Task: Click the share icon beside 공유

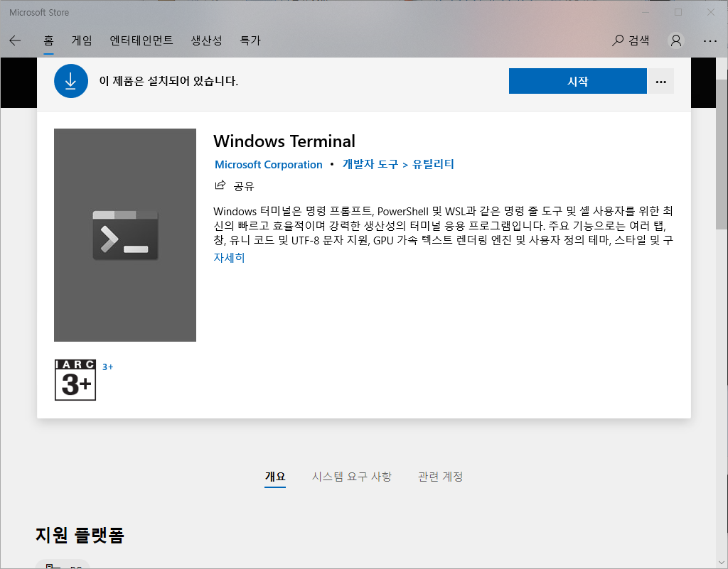Action: click(220, 185)
